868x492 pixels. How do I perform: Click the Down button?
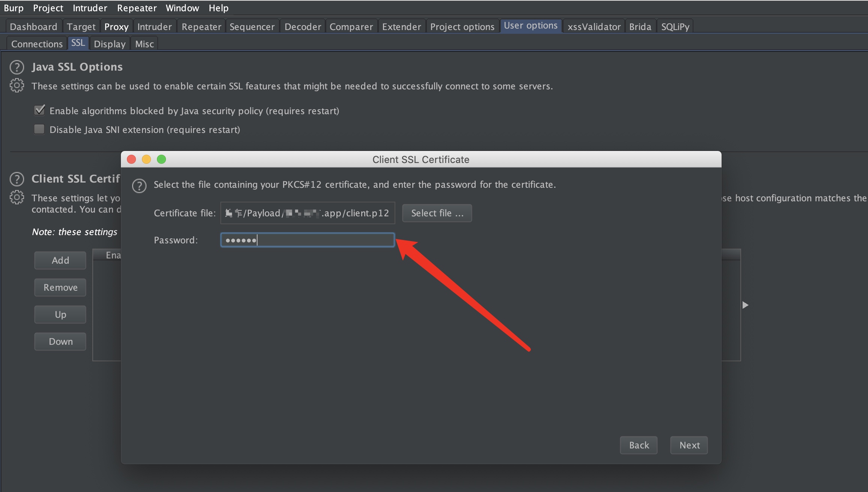tap(60, 341)
